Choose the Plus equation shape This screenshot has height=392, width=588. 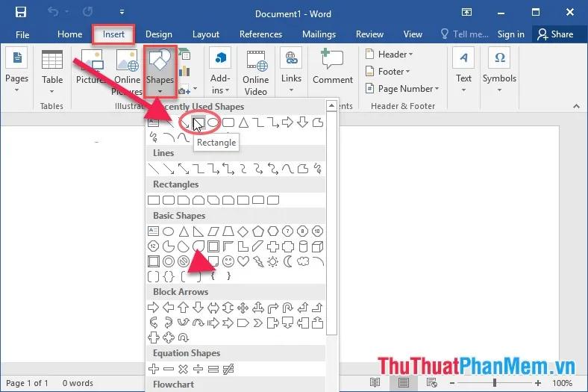pyautogui.click(x=154, y=369)
